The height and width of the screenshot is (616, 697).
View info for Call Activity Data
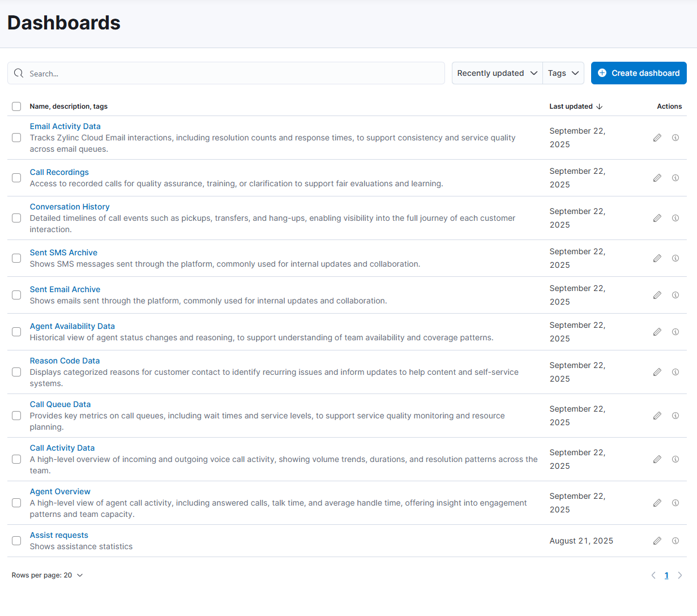[x=675, y=459]
